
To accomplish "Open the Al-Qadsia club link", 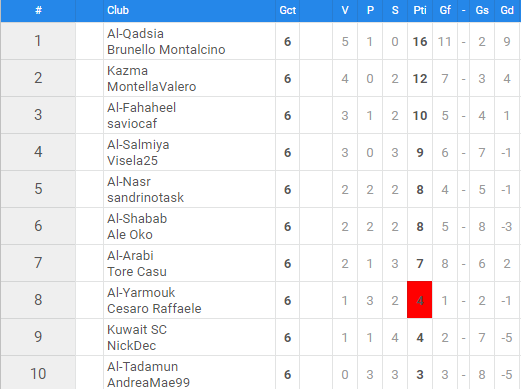I will coord(135,34).
